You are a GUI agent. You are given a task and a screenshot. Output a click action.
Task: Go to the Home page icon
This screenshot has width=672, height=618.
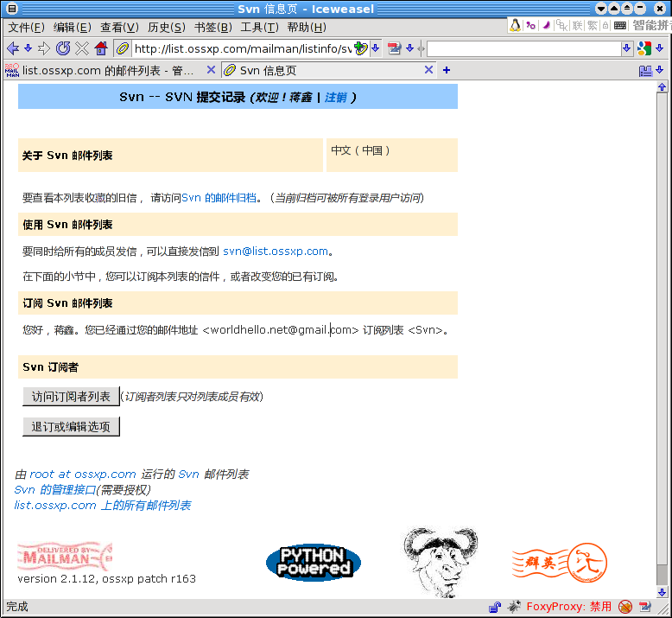coord(101,48)
